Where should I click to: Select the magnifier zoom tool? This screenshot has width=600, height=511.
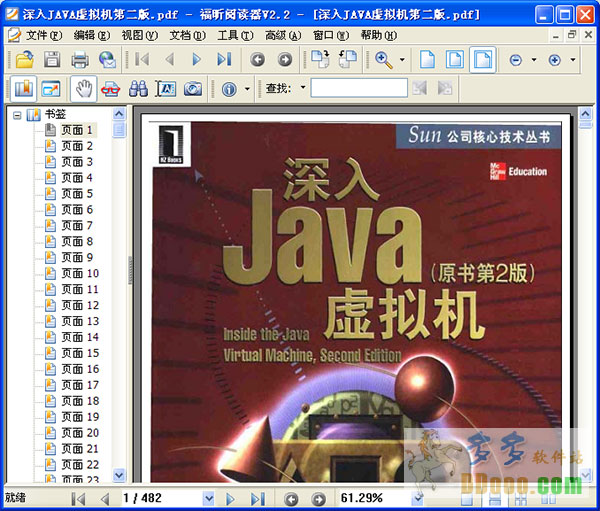384,60
